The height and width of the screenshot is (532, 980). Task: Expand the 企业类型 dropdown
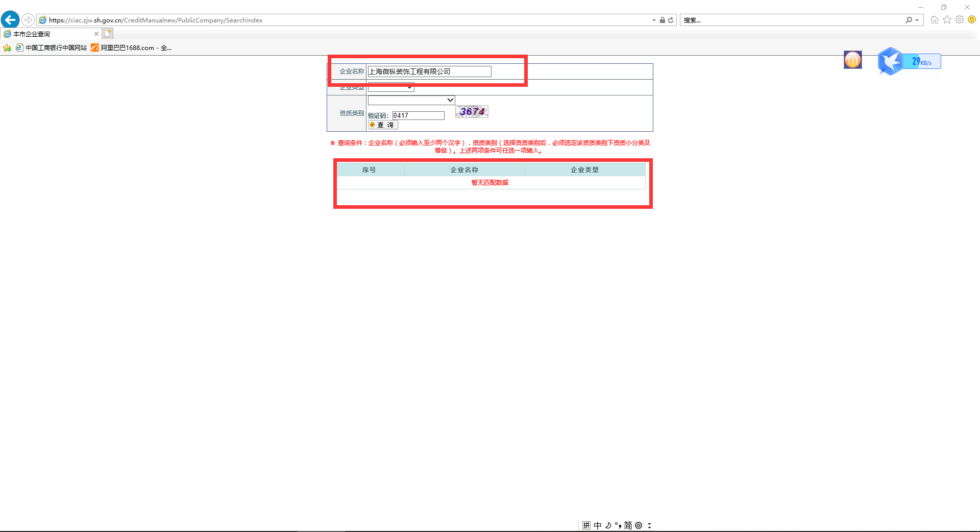(391, 88)
